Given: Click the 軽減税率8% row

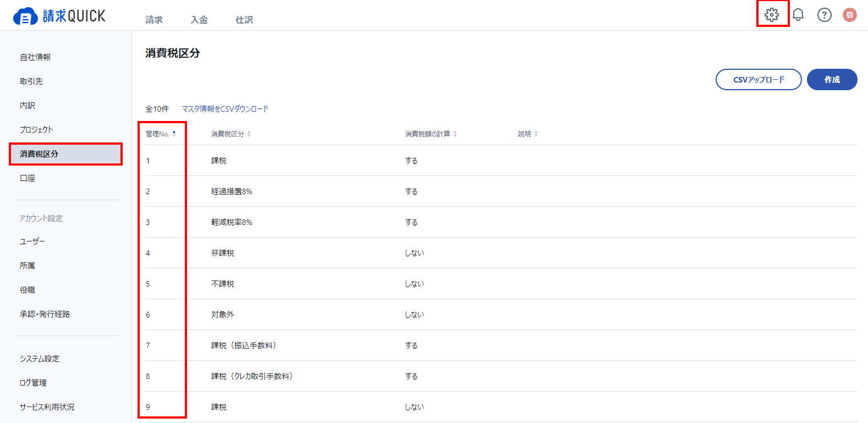Looking at the screenshot, I should 501,222.
